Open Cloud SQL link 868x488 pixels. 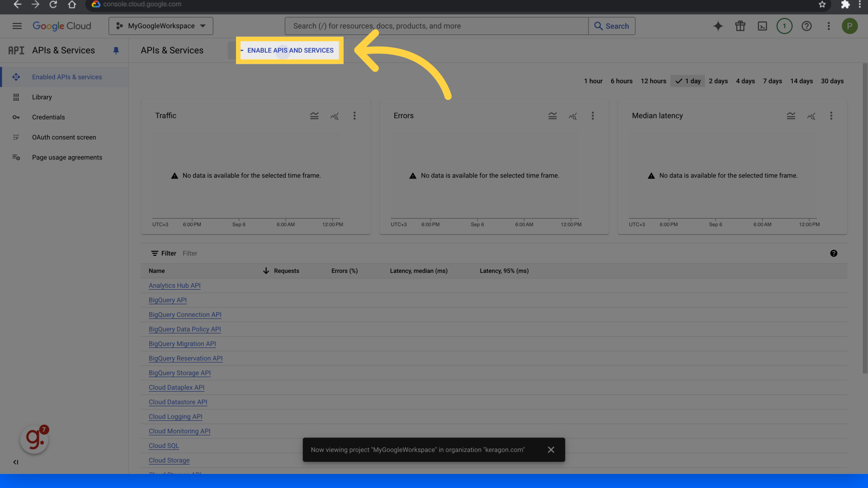point(164,446)
